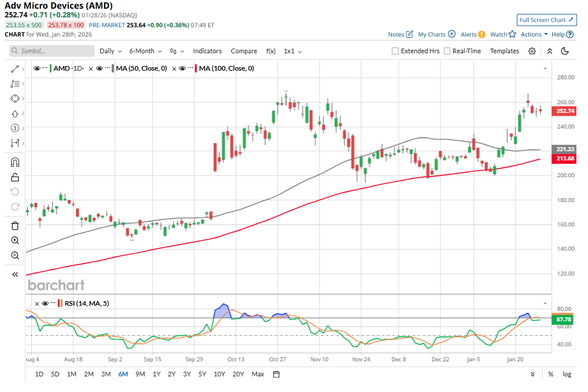Tick the Real-Time checkbox
This screenshot has height=392, width=588.
pos(447,51)
